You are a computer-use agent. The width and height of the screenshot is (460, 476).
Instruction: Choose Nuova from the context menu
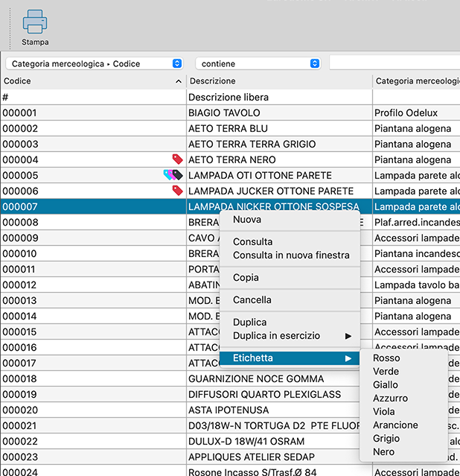247,220
